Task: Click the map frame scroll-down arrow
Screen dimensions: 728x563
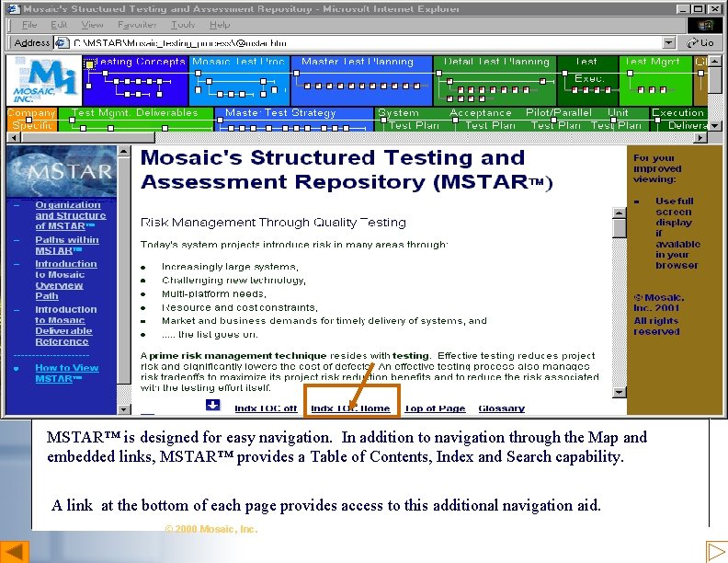Action: 715,125
